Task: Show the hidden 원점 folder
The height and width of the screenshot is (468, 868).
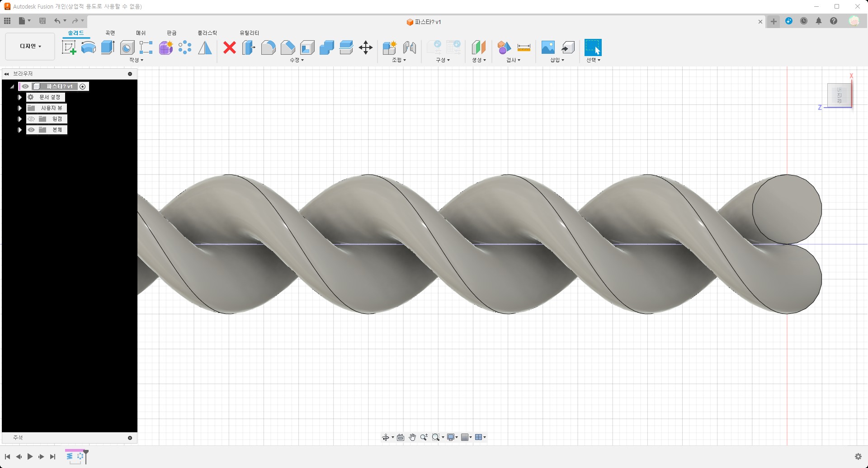Action: 31,119
